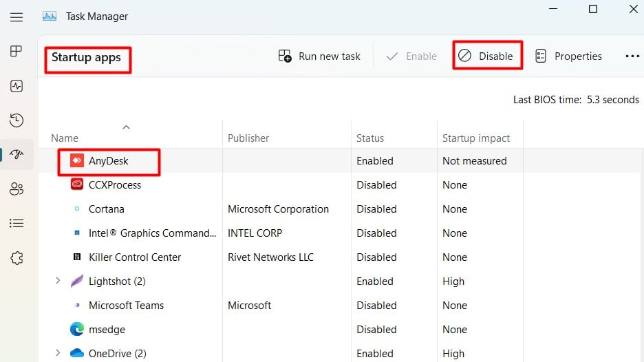Sort by the Publisher column header

[248, 138]
